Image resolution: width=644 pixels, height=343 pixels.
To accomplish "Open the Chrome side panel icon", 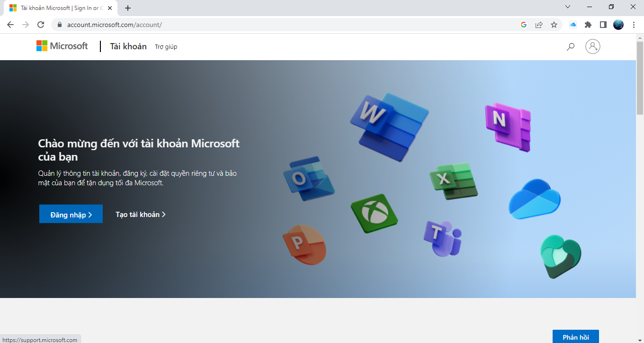I will [603, 25].
